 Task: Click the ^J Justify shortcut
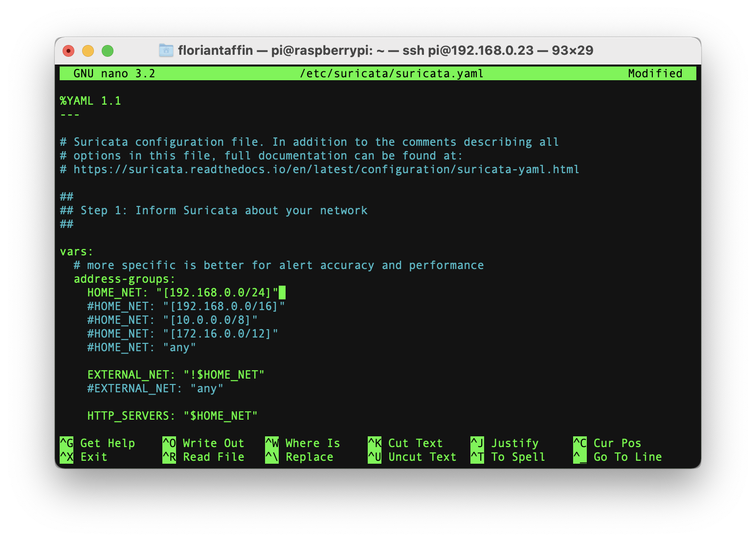[505, 443]
